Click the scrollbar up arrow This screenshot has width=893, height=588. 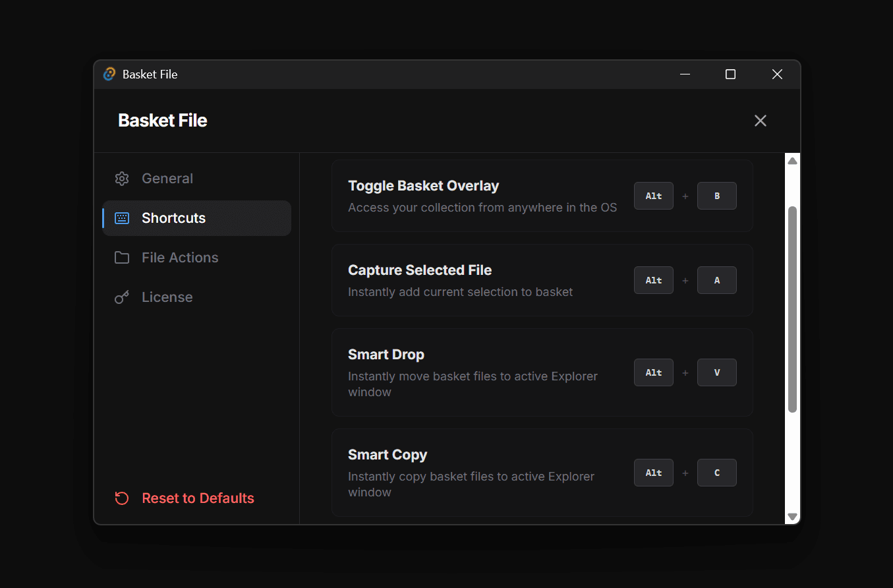pyautogui.click(x=793, y=161)
